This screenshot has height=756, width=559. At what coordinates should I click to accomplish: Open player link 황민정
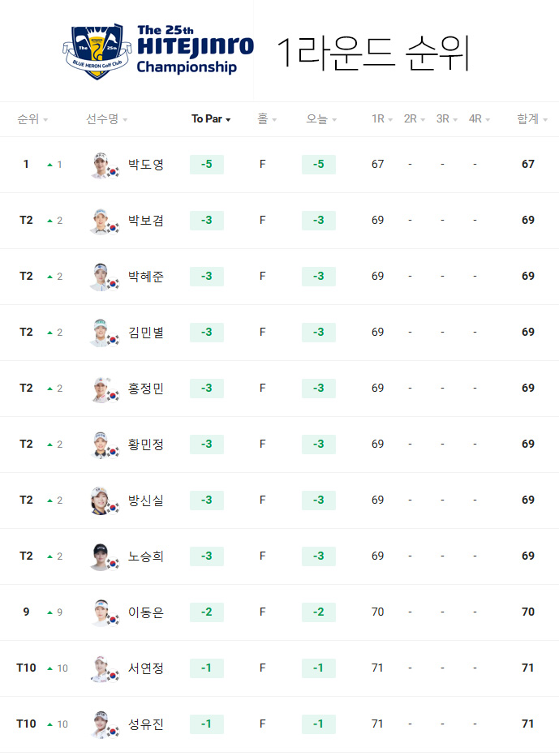point(146,444)
